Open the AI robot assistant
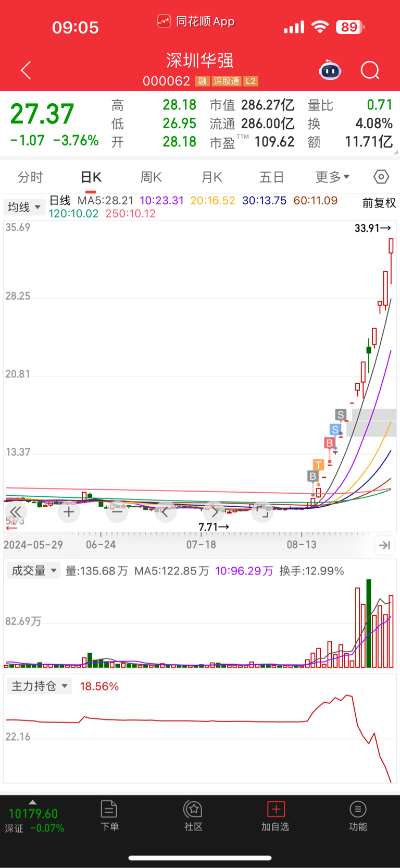The width and height of the screenshot is (400, 868). (x=330, y=70)
